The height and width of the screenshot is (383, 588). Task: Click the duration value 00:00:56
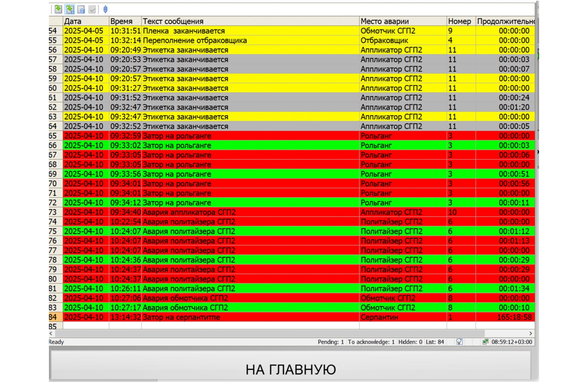[514, 184]
